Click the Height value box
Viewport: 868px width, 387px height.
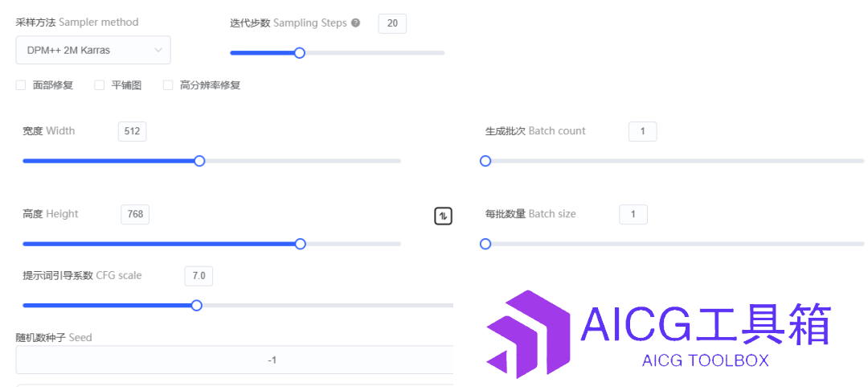[135, 215]
